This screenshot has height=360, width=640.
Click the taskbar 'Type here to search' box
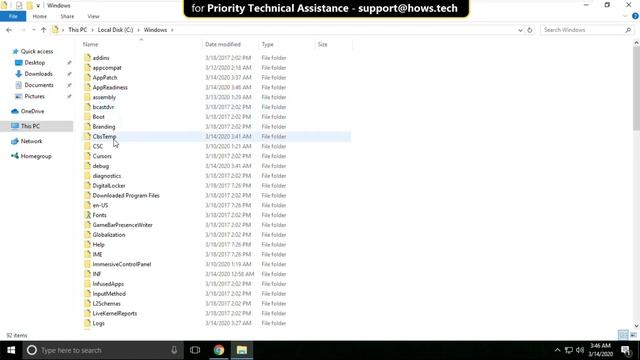click(x=102, y=350)
